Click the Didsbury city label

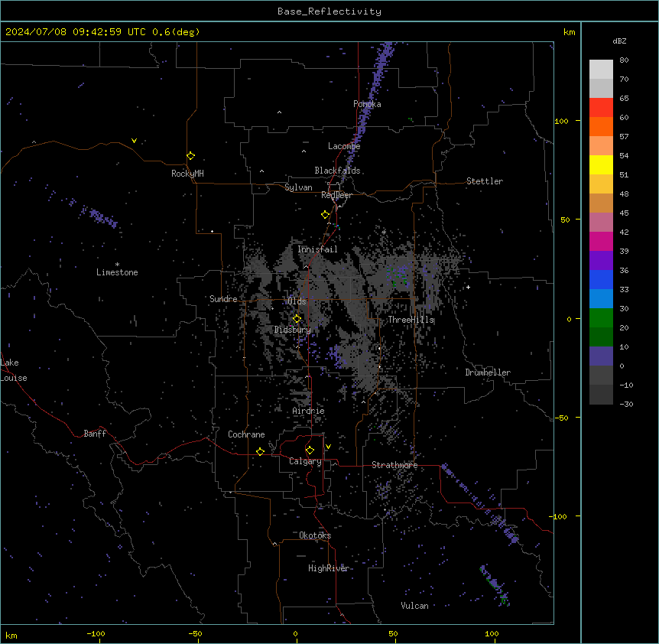pos(293,330)
